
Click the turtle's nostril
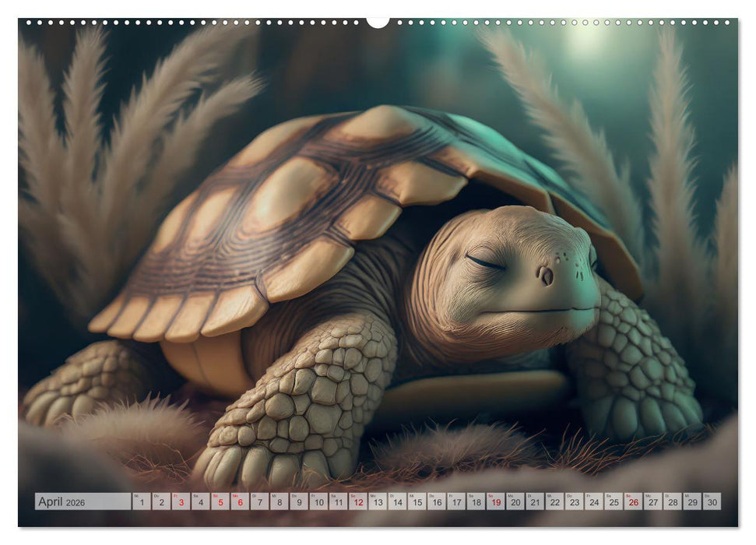tap(547, 276)
